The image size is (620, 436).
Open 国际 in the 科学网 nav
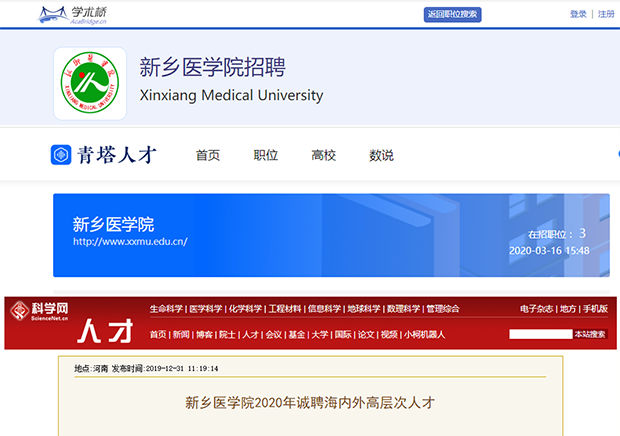pos(343,334)
